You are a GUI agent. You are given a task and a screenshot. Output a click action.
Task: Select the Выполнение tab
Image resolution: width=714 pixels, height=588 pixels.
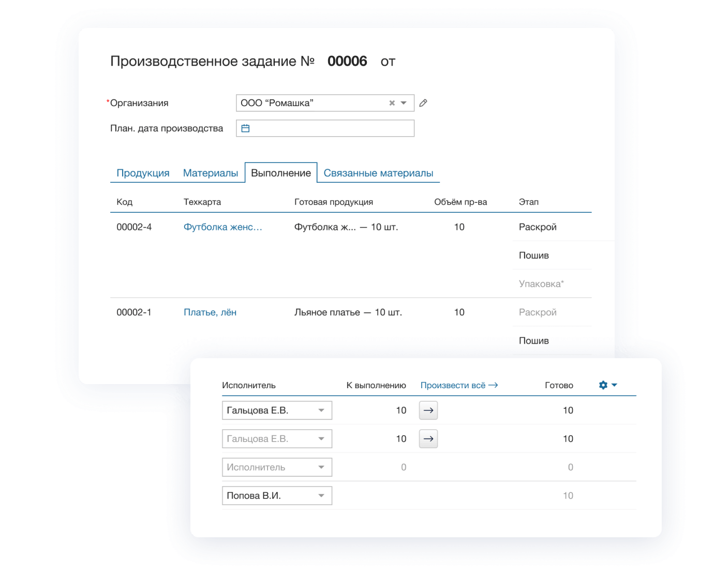(281, 173)
